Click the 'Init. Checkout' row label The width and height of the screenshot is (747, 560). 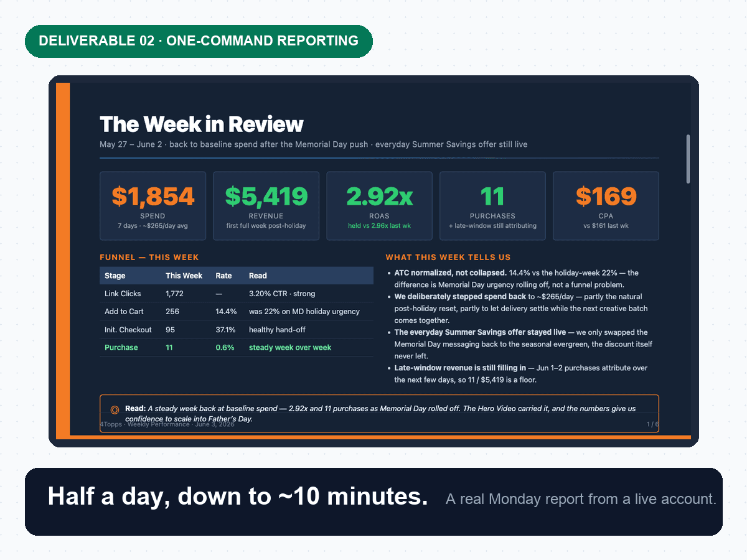tap(128, 330)
